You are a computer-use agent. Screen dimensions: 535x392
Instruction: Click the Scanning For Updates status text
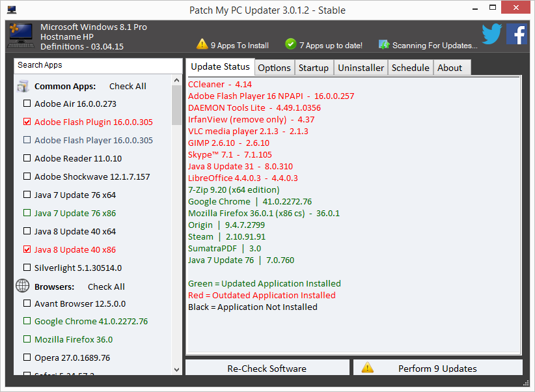435,46
